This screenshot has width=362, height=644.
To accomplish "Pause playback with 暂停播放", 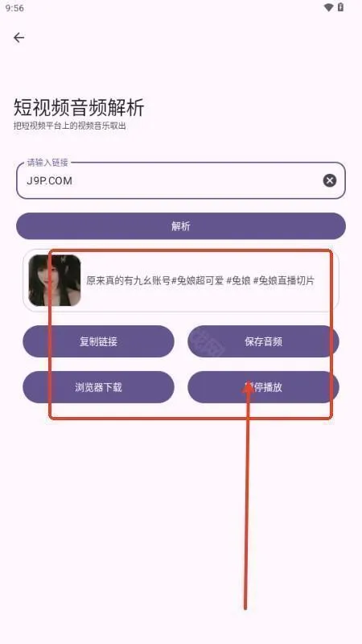I will tap(264, 387).
